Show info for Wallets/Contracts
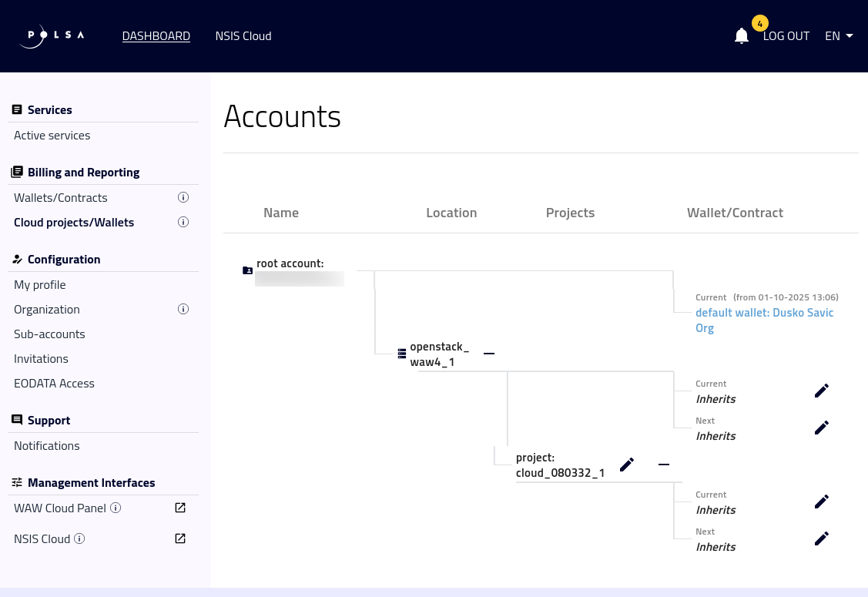Viewport: 868px width, 597px height. click(183, 197)
